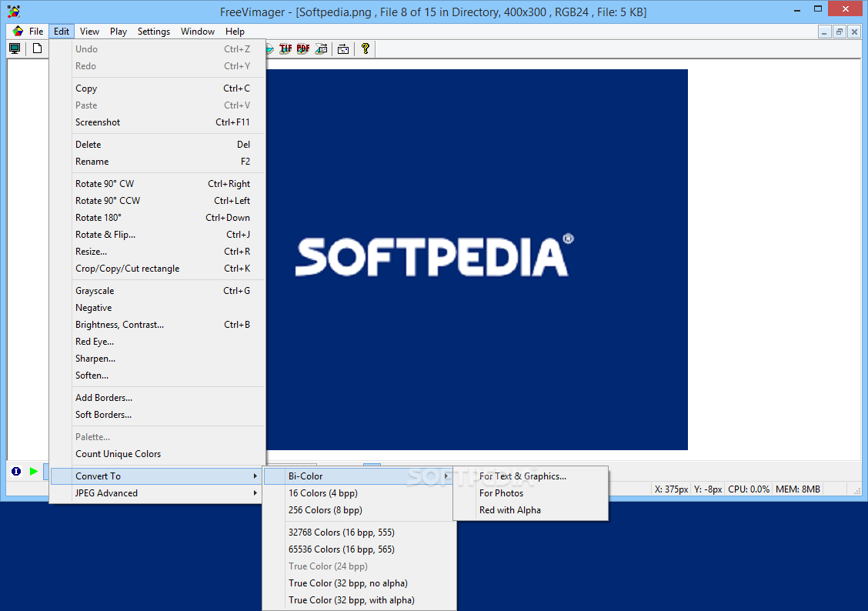The width and height of the screenshot is (868, 611).
Task: Apply Negative to the image
Action: coord(158,308)
